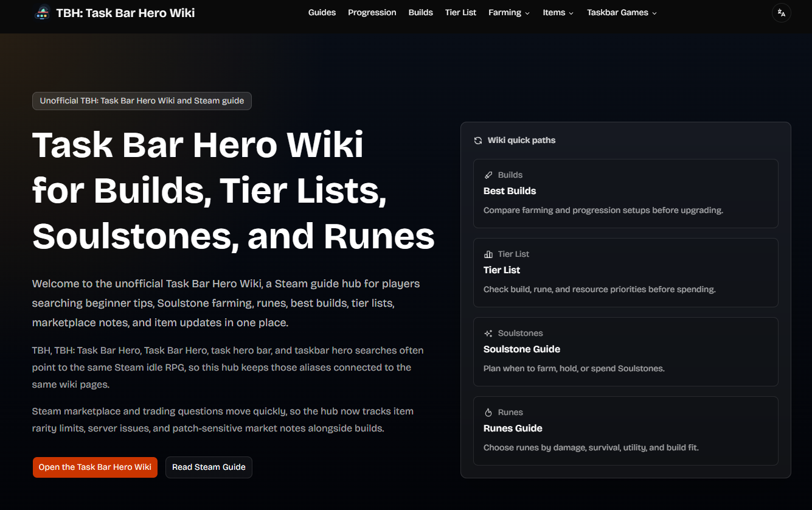
Task: Select Tier List in the top navigation
Action: [x=461, y=13]
